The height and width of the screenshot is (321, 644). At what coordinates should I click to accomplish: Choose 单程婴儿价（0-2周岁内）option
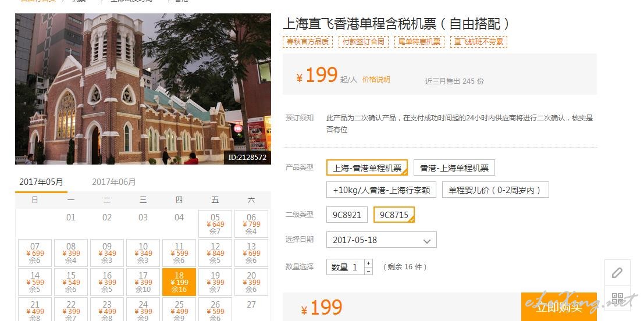(495, 190)
